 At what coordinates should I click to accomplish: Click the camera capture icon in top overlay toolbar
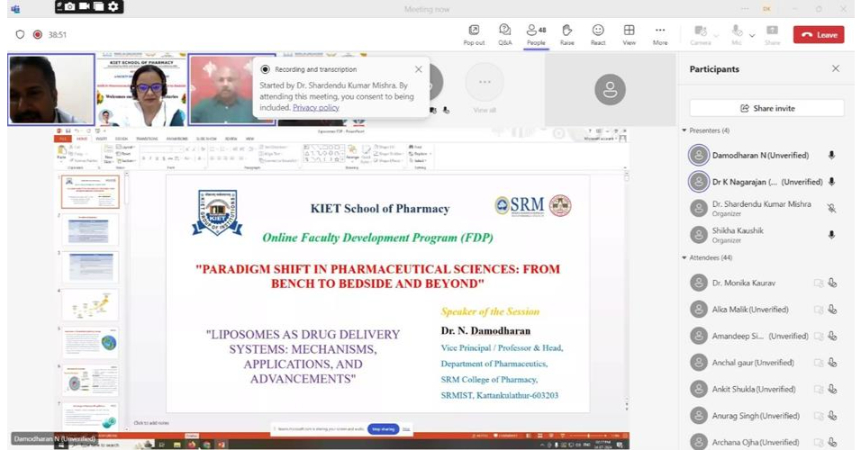tap(70, 7)
